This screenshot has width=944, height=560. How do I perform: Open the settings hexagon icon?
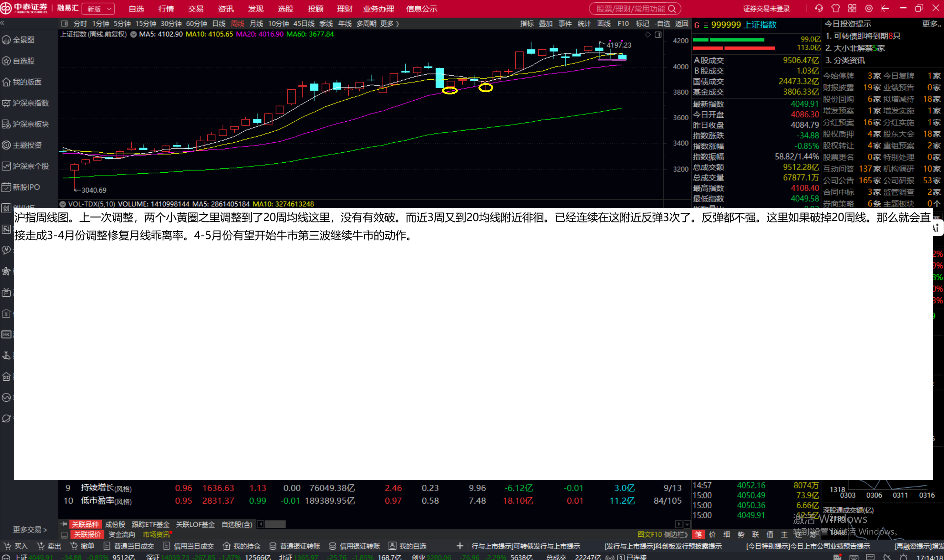869,8
